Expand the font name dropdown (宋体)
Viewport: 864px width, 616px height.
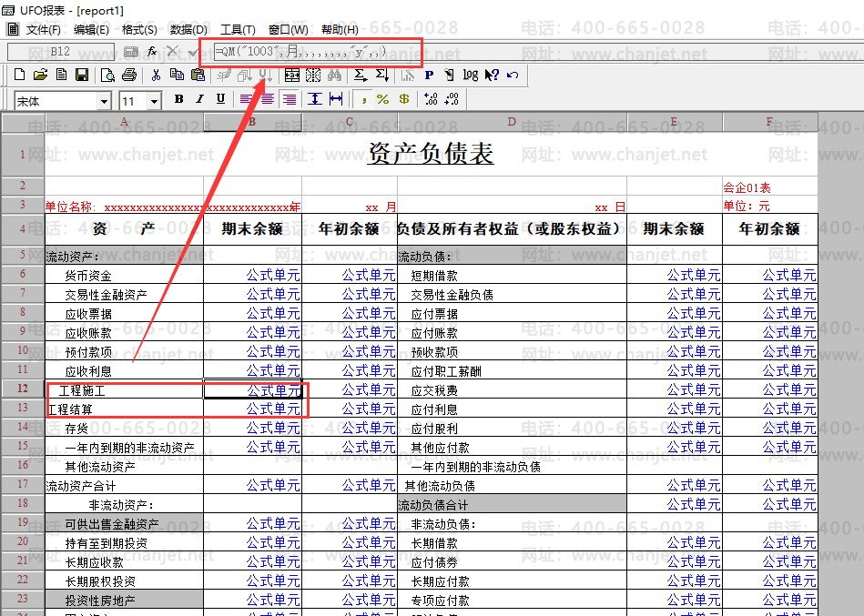[104, 101]
